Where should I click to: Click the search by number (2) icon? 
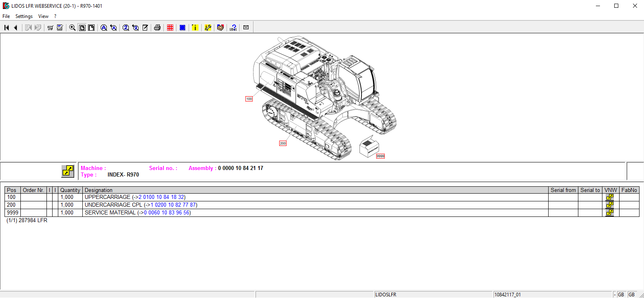126,28
